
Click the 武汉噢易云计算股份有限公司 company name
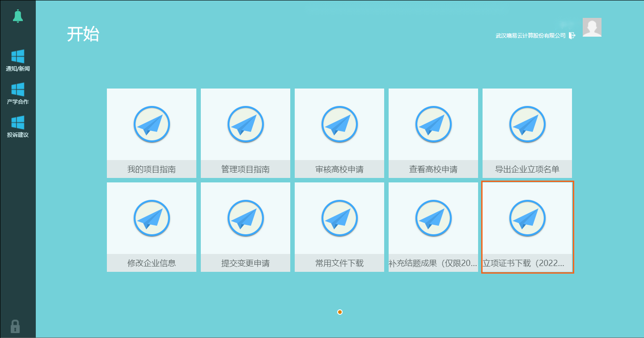coord(530,36)
